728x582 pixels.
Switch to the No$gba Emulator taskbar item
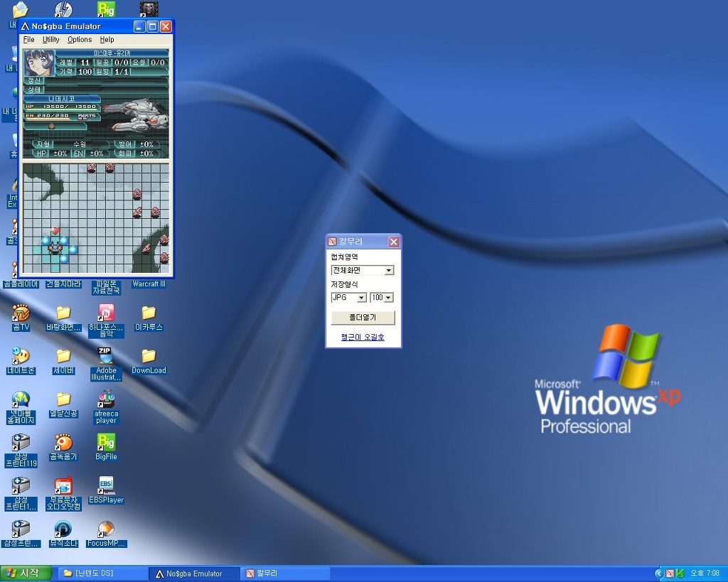pyautogui.click(x=194, y=573)
